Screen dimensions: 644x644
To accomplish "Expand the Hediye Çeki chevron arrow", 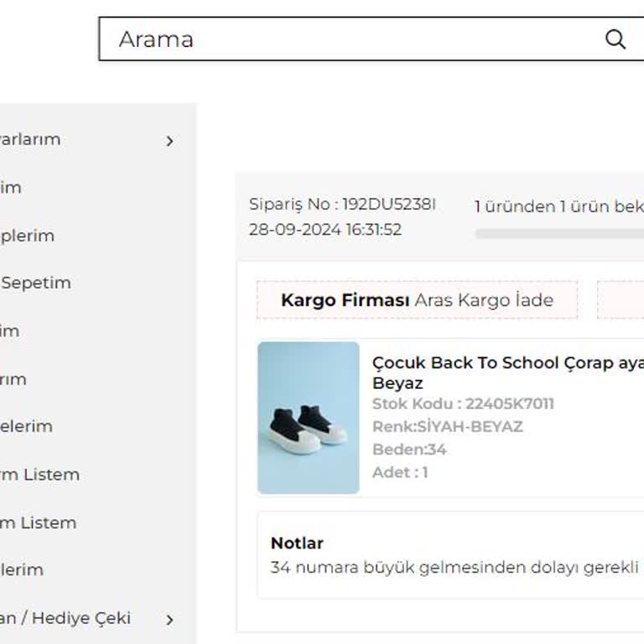I will [x=169, y=620].
